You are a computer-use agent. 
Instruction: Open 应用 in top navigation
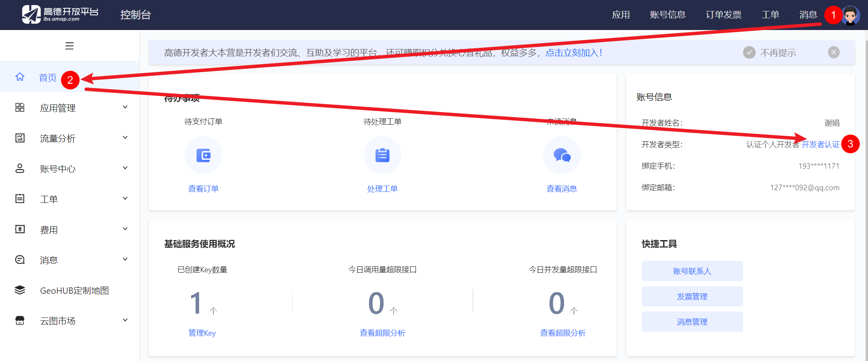pyautogui.click(x=621, y=15)
